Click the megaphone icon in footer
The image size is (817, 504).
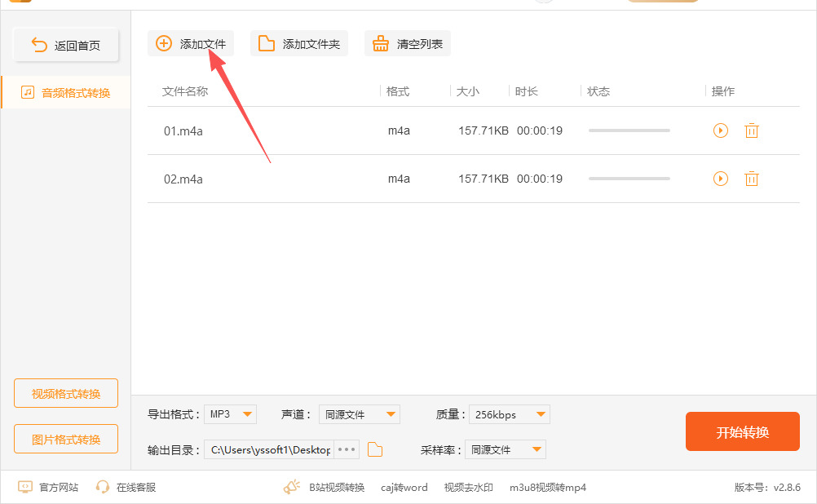(x=292, y=487)
